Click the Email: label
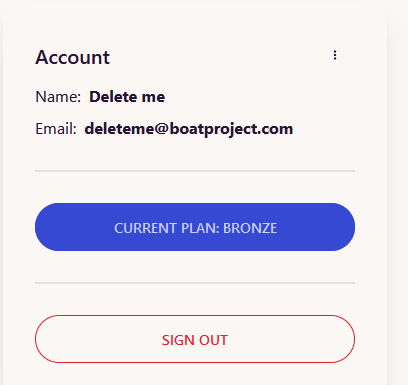This screenshot has height=385, width=408. pos(56,129)
